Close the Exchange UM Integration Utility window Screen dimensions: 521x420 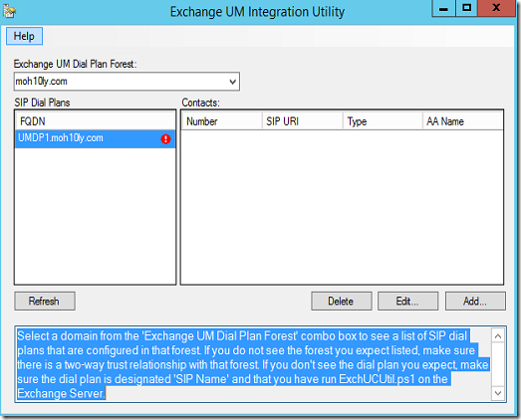pyautogui.click(x=496, y=8)
